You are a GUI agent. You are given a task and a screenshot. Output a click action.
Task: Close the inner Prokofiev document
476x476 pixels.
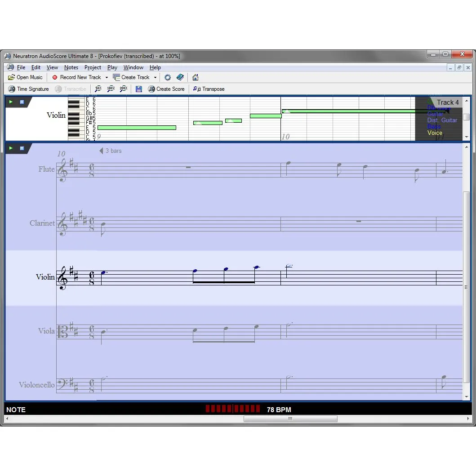(468, 67)
